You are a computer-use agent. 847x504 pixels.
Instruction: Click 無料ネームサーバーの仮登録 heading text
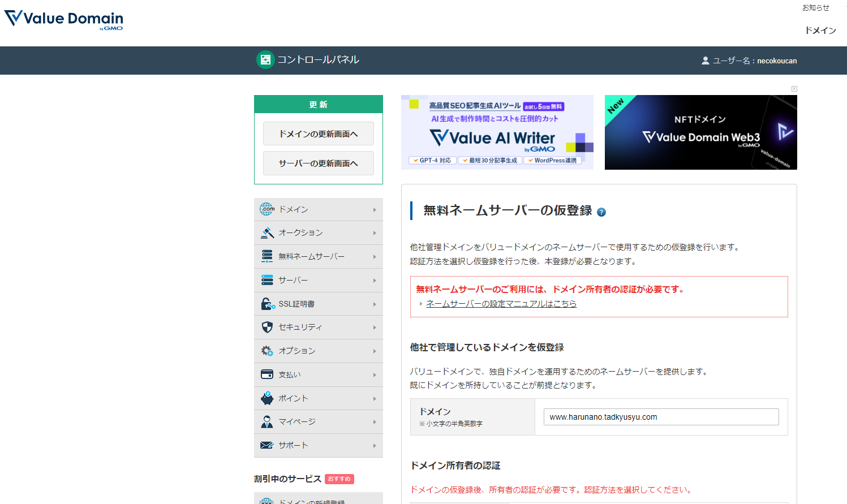[x=508, y=210]
